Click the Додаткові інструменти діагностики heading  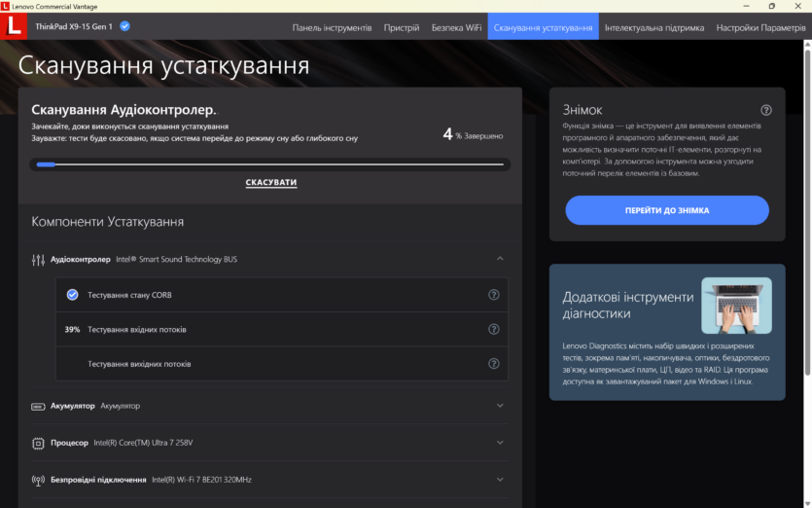tap(627, 305)
